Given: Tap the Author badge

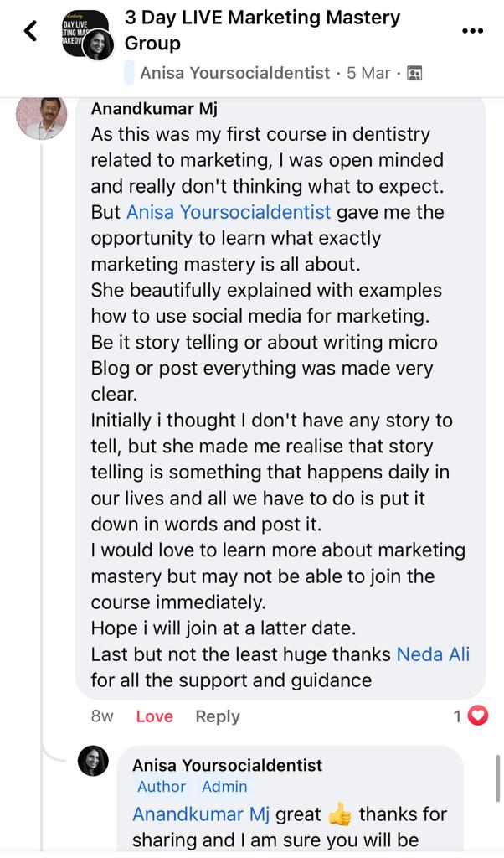Looking at the screenshot, I should 162,787.
